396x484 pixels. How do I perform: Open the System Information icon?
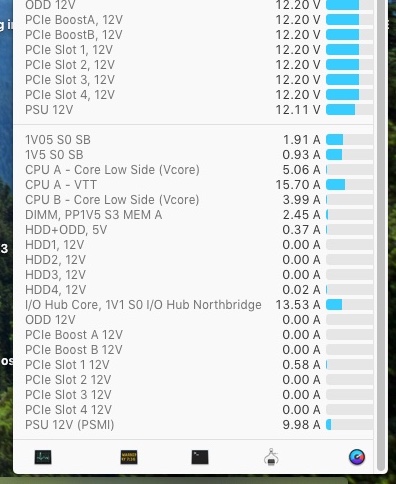pos(271,457)
